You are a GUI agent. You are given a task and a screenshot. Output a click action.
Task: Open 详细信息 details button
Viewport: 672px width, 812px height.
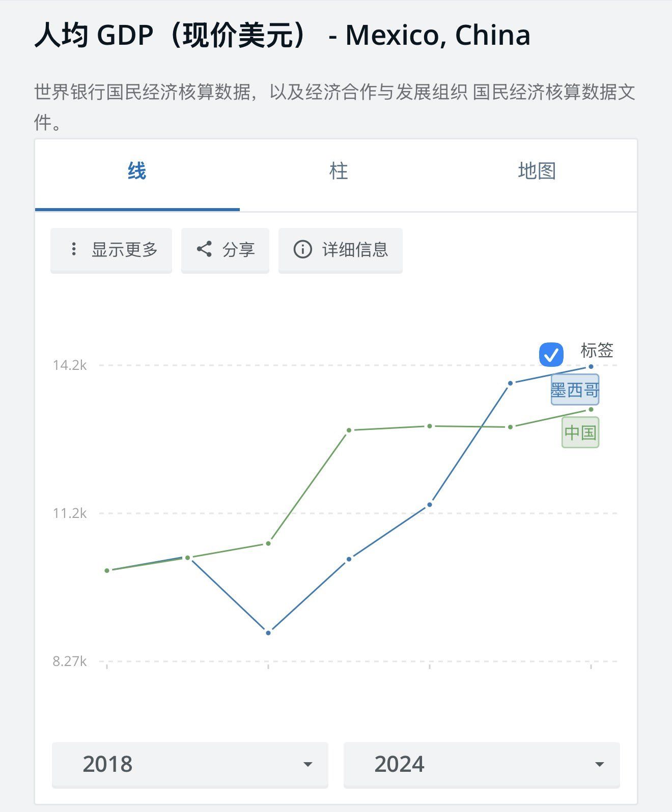tap(340, 250)
